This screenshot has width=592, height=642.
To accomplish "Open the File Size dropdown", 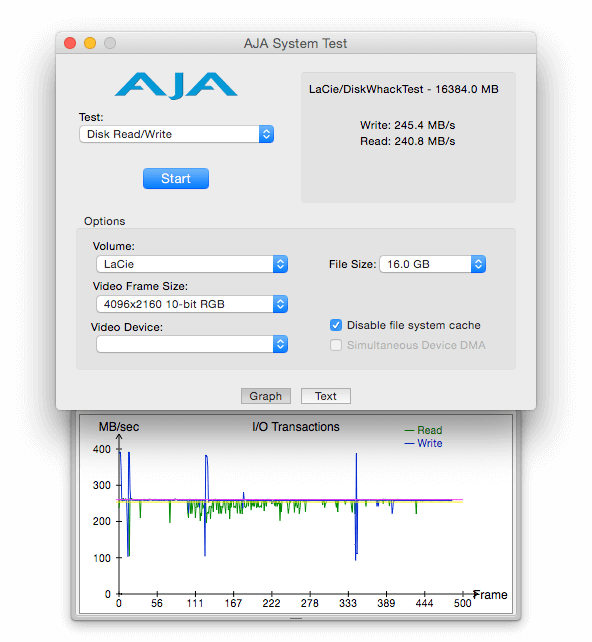I will tap(433, 264).
